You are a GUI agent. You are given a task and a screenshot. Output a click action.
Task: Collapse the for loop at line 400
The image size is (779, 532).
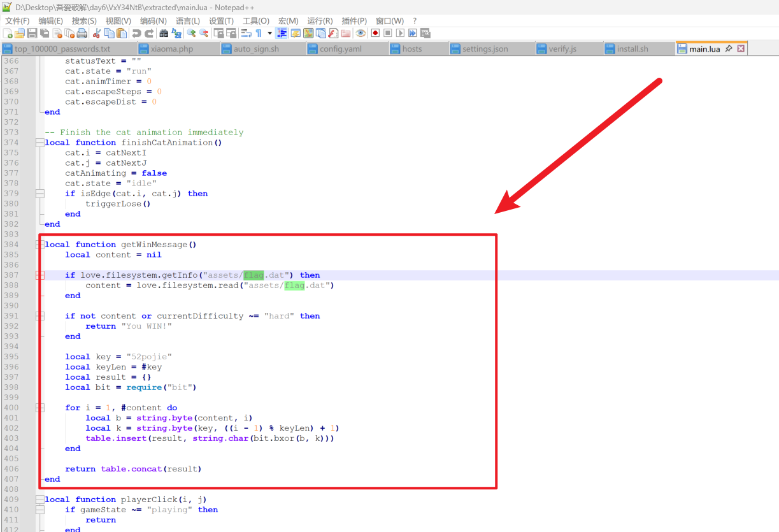click(40, 408)
